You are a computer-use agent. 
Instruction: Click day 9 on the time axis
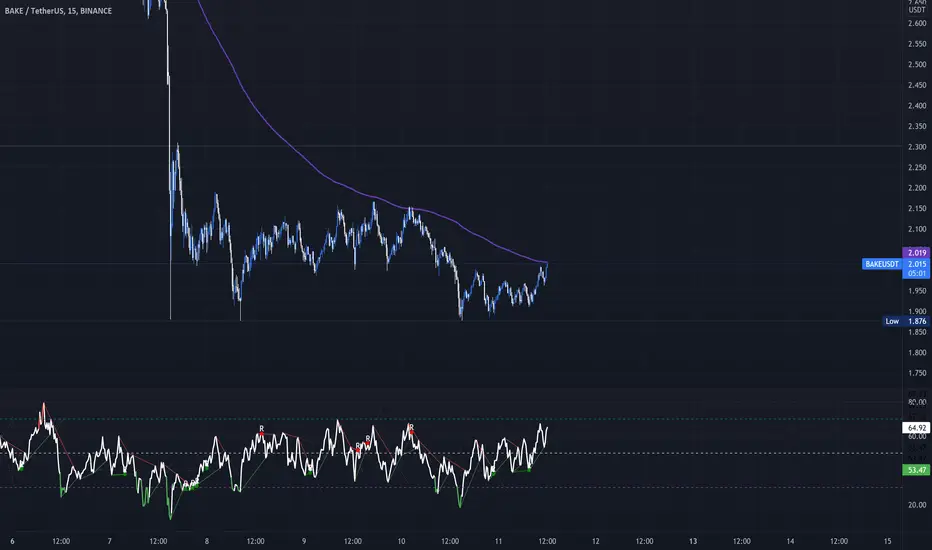click(304, 541)
